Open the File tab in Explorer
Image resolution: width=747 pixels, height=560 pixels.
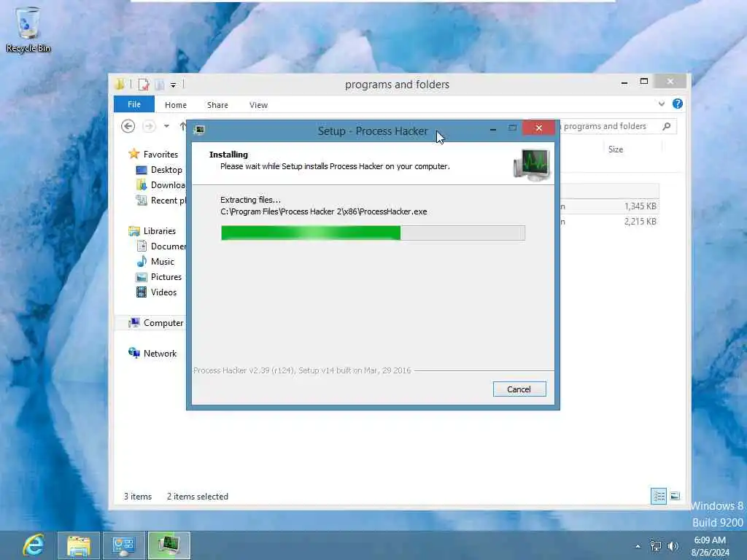pos(134,104)
